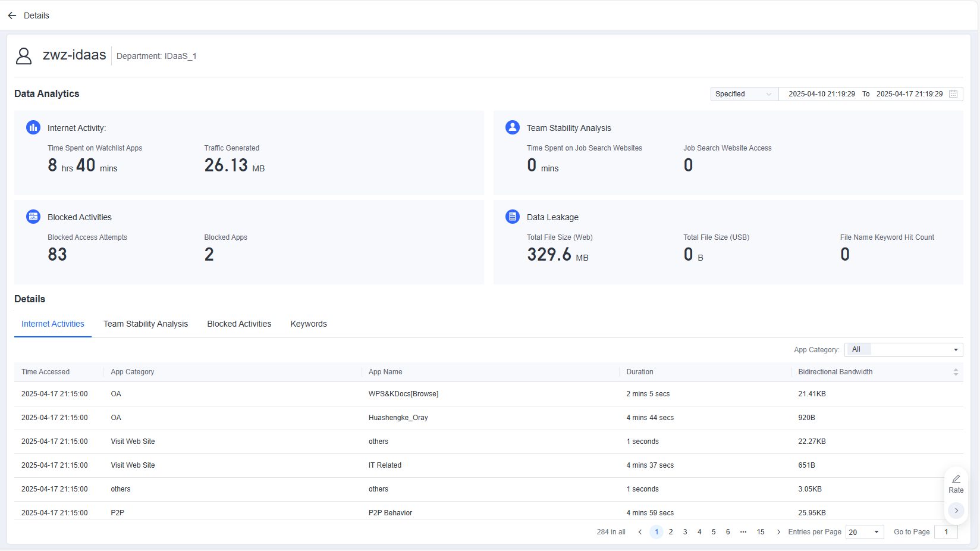Click the P2P app category cell

118,513
